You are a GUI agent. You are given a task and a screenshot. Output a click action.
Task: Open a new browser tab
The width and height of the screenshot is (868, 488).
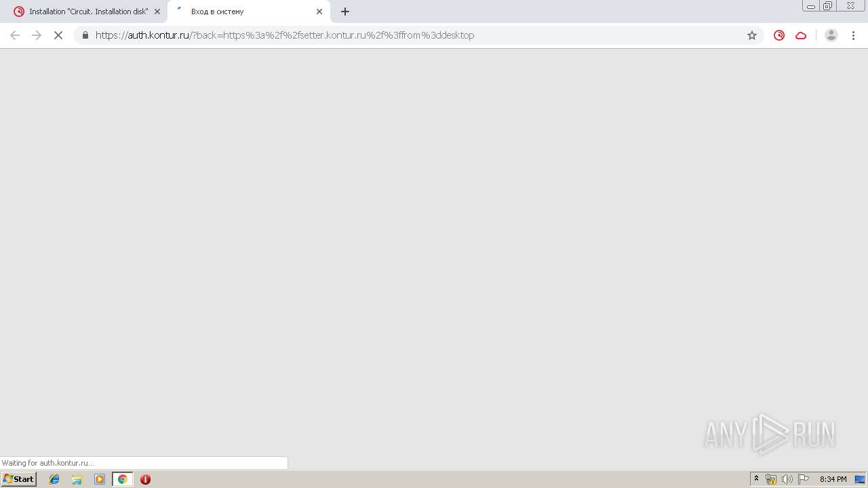point(345,12)
